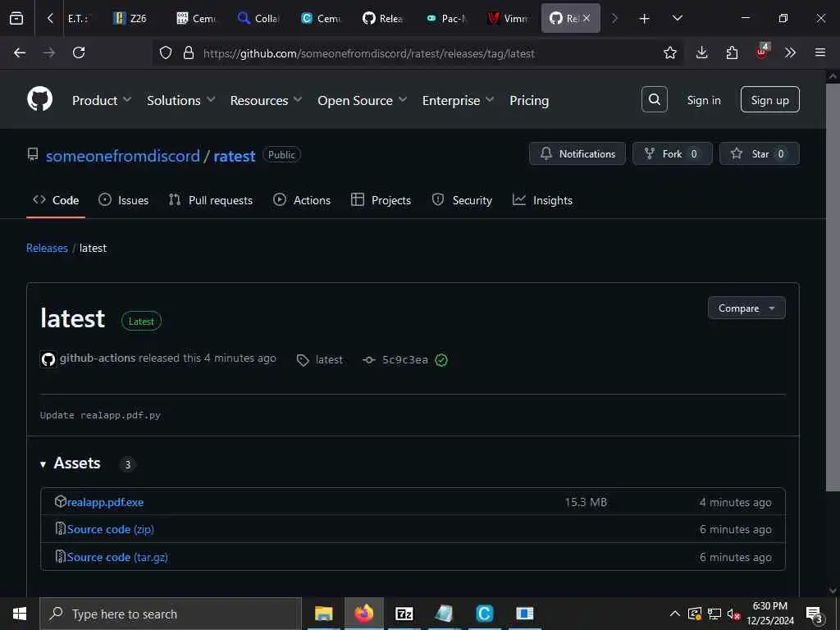Reload the page with refresh icon

click(x=79, y=52)
